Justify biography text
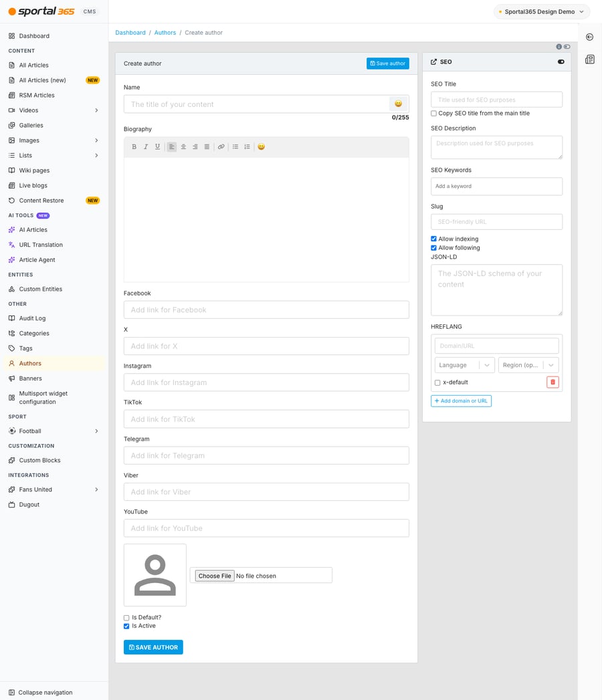Screen dimensions: 602x700 (x=206, y=147)
